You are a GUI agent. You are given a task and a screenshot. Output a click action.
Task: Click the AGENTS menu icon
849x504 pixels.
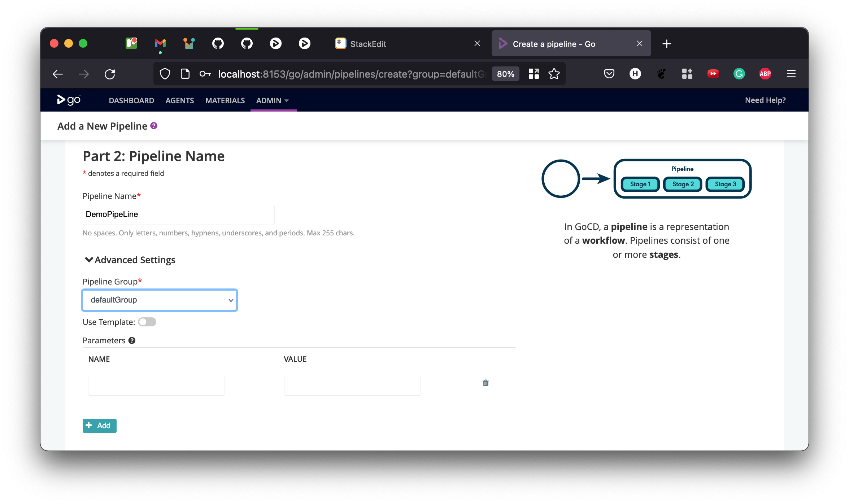[x=179, y=100]
